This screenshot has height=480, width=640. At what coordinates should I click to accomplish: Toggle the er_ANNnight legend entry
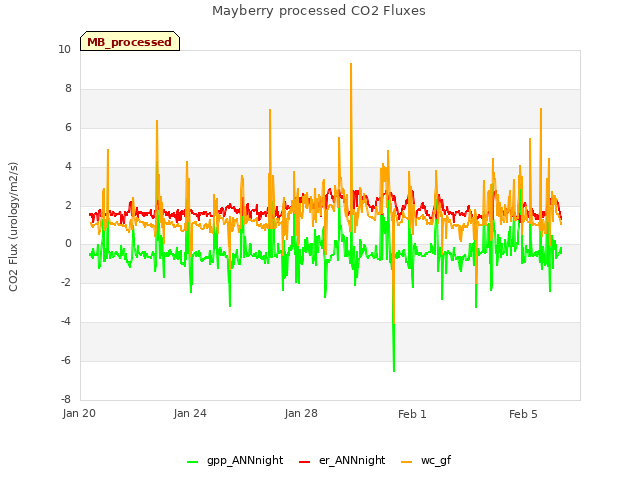tap(342, 460)
